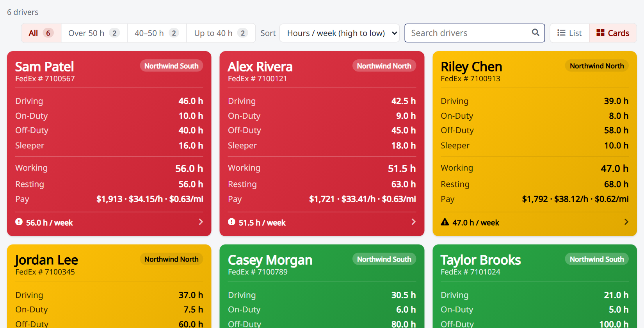Filter by 40–50 h
The image size is (644, 328).
[157, 33]
